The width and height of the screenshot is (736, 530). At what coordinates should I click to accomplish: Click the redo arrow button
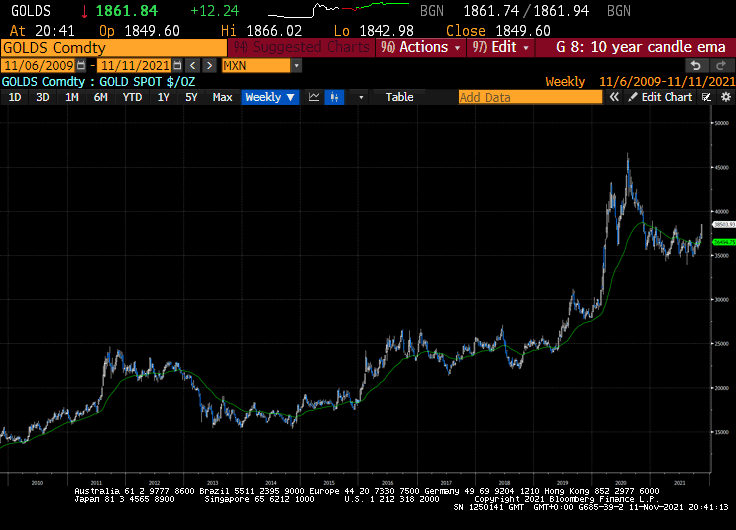(x=721, y=66)
